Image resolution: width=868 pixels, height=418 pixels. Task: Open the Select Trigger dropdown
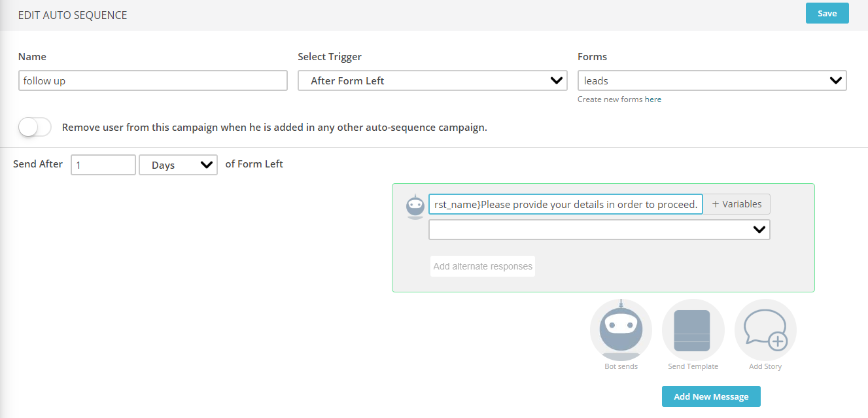point(432,80)
